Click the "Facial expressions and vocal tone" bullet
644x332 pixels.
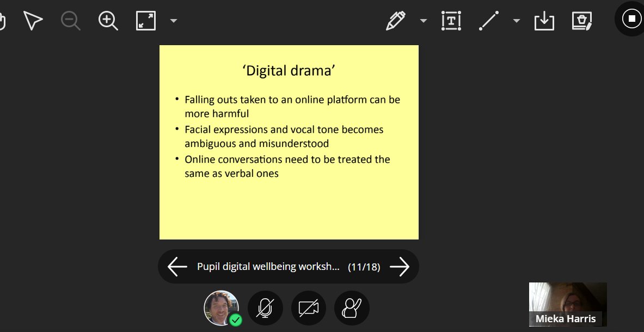[284, 136]
